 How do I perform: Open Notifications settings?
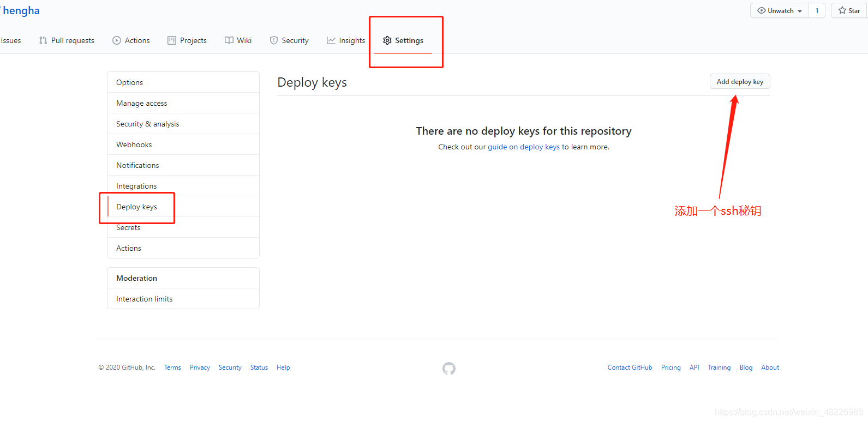point(183,165)
